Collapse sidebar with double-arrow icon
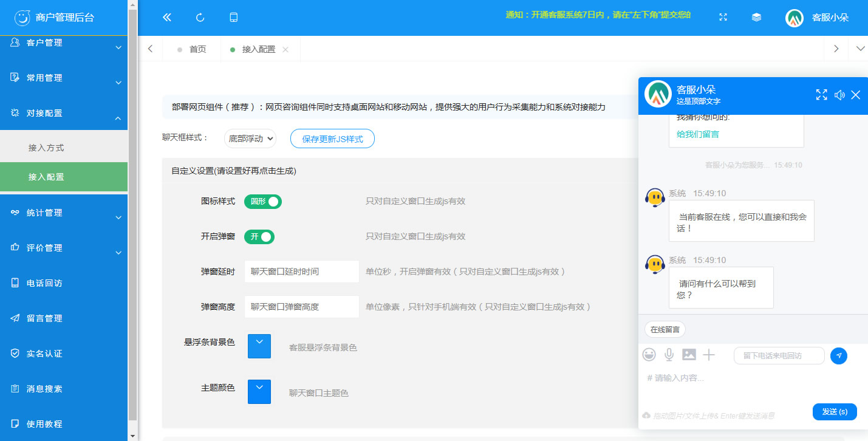This screenshot has height=441, width=868. 167,18
